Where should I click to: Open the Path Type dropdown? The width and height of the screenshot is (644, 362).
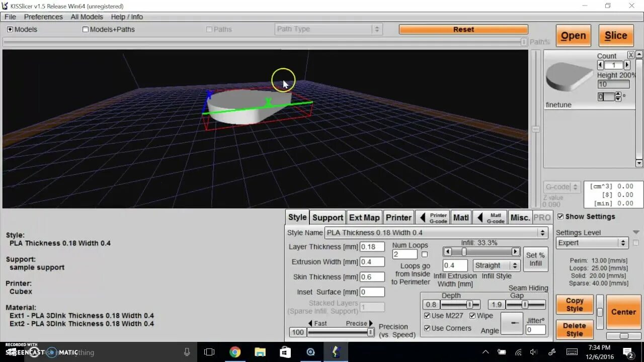coord(329,29)
